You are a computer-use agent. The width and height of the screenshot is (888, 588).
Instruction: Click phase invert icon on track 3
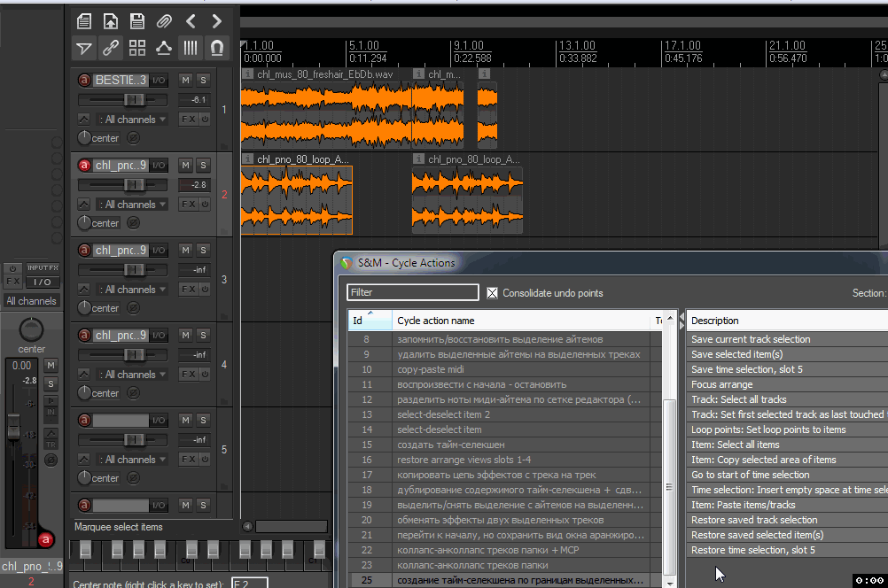tap(133, 308)
